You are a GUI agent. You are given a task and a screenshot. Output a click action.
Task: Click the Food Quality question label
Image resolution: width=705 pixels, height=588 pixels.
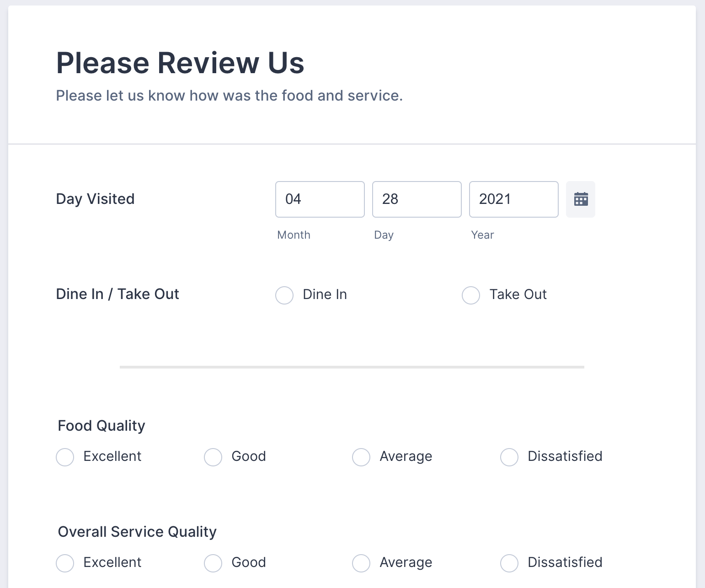101,426
